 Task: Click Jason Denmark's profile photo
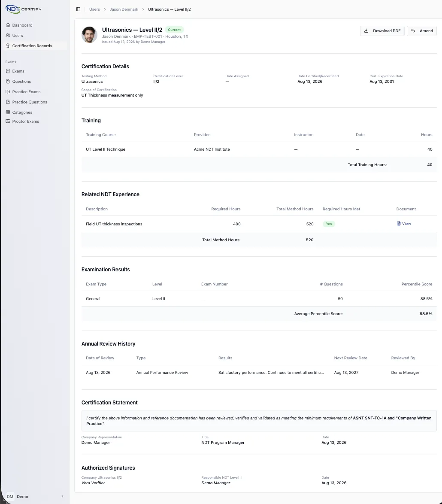(x=89, y=35)
